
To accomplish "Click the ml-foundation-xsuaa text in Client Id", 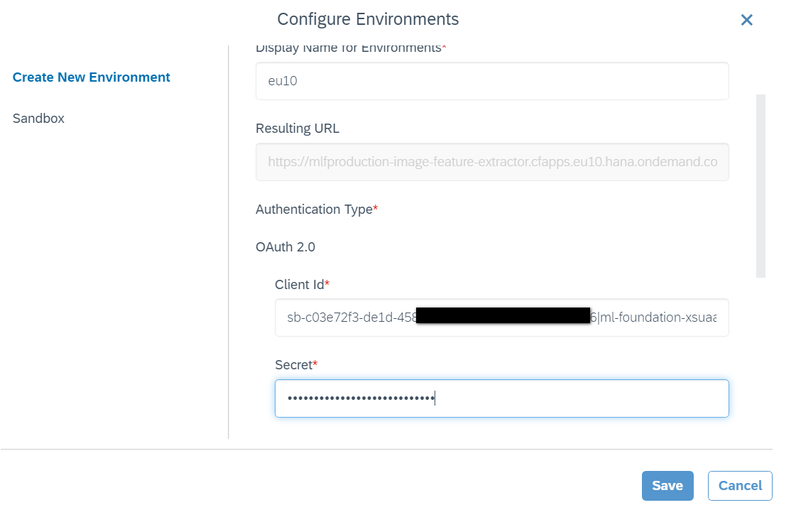I will tap(658, 317).
